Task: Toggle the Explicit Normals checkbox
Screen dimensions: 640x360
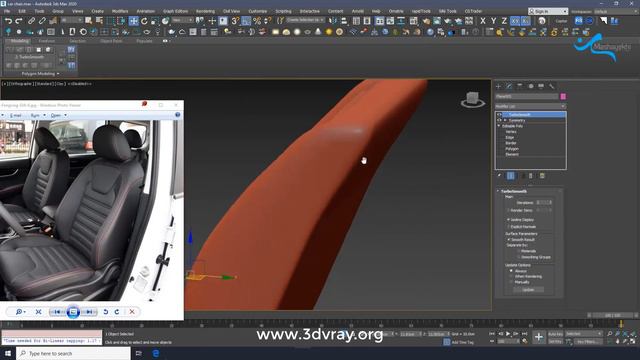Action: (x=509, y=227)
